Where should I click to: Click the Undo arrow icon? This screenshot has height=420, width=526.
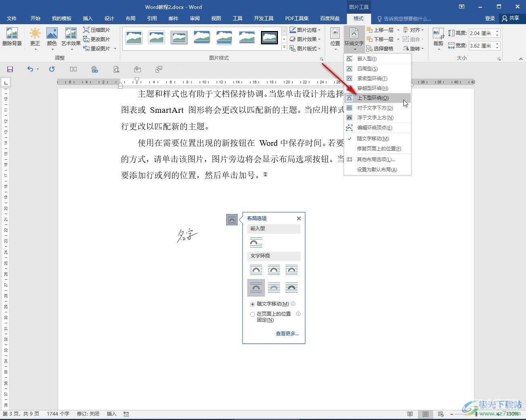coord(30,69)
